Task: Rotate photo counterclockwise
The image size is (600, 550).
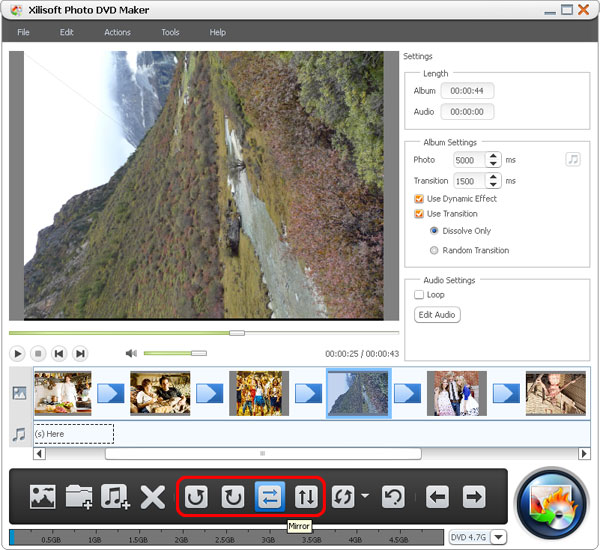Action: tap(197, 497)
